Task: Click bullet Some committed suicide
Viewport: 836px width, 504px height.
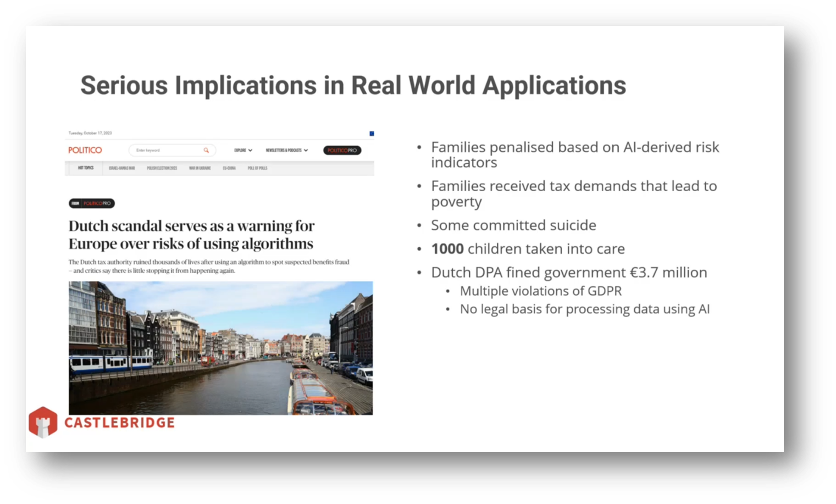Action: [x=513, y=225]
